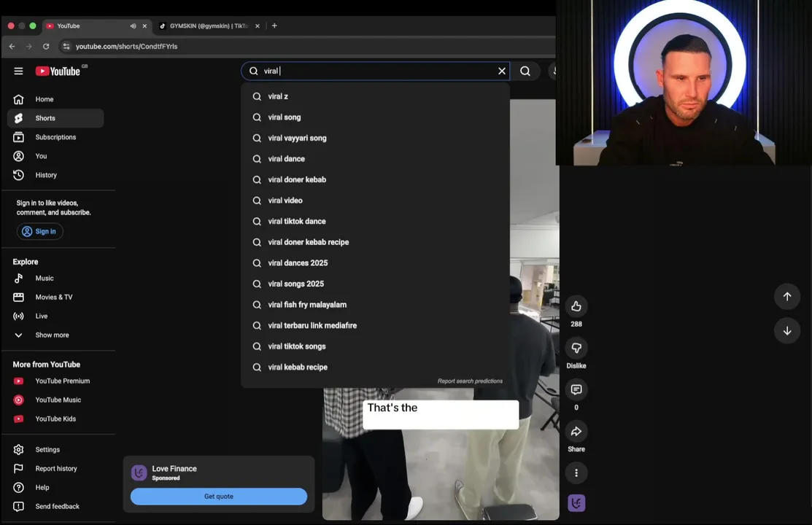Reload the page
This screenshot has height=525, width=812.
(x=46, y=46)
